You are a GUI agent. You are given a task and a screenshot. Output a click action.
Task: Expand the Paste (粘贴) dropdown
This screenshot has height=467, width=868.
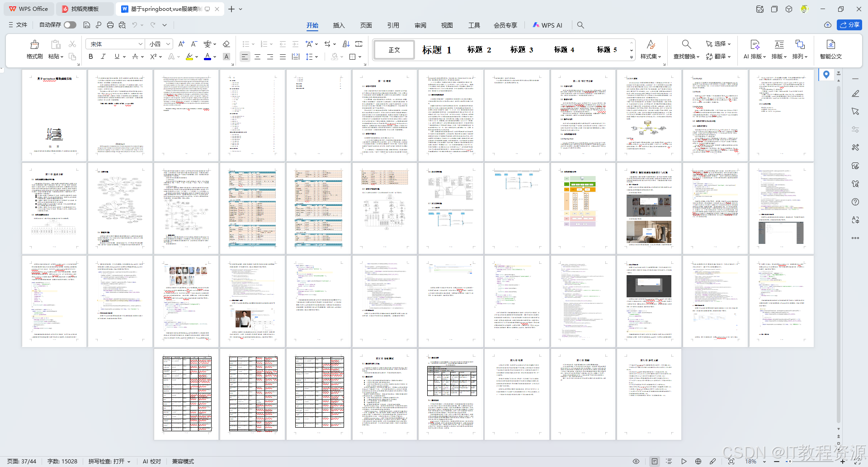pos(56,57)
